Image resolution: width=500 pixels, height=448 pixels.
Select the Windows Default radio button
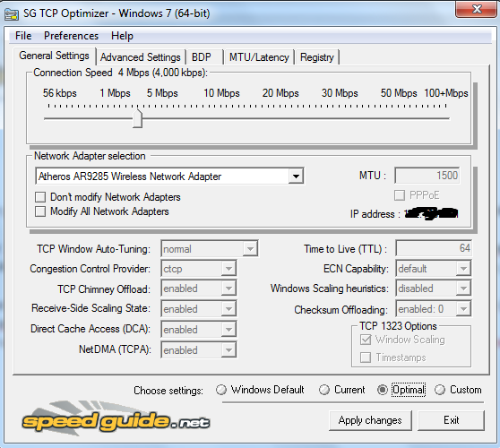[221, 390]
